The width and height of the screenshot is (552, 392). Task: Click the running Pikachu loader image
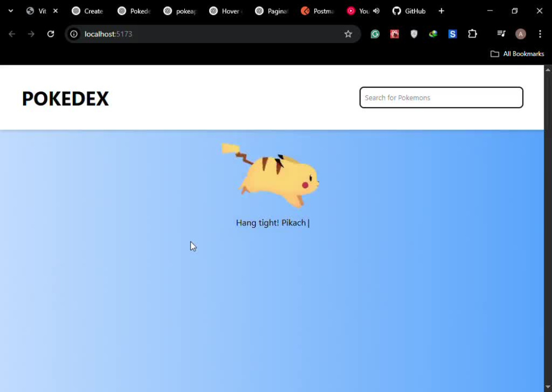pos(270,175)
